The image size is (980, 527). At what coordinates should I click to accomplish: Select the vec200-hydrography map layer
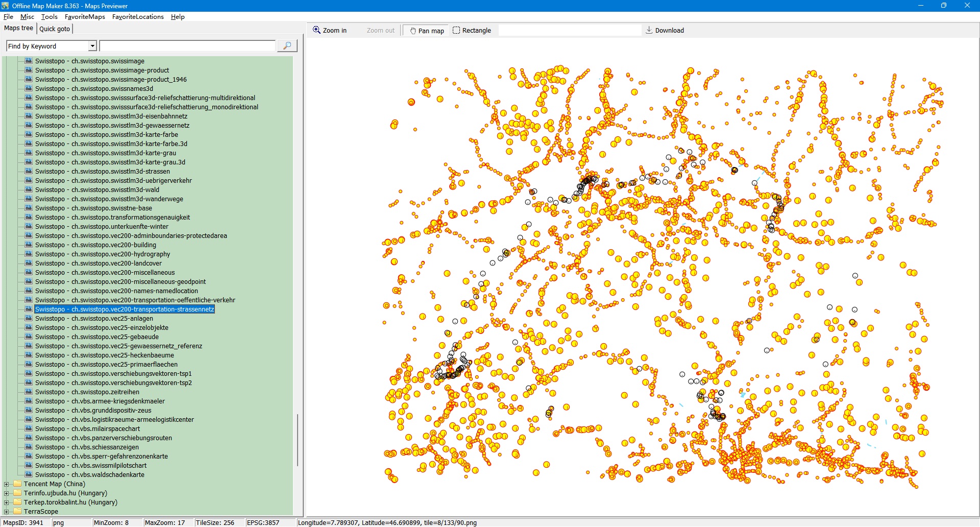(x=102, y=254)
